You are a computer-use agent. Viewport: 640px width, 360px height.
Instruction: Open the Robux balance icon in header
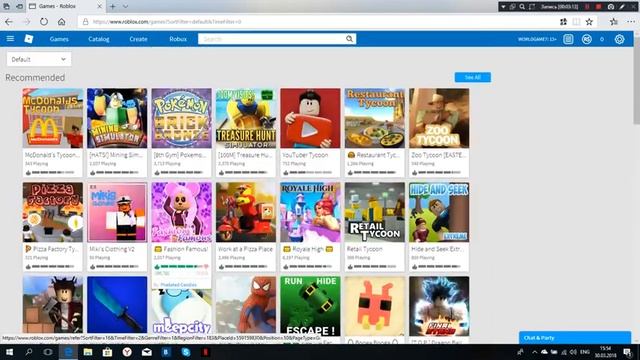[x=587, y=39]
